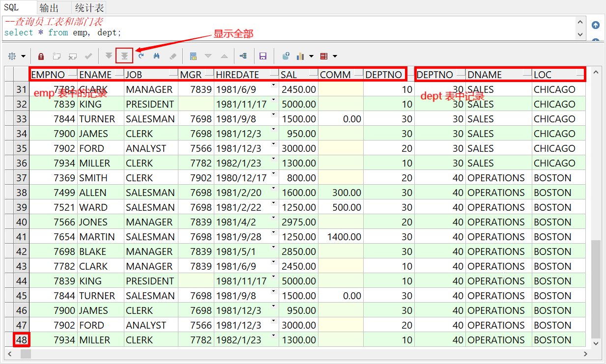Click the grid horizontal scrollbar thumb
Image resolution: width=606 pixels, height=364 pixels.
click(x=26, y=354)
